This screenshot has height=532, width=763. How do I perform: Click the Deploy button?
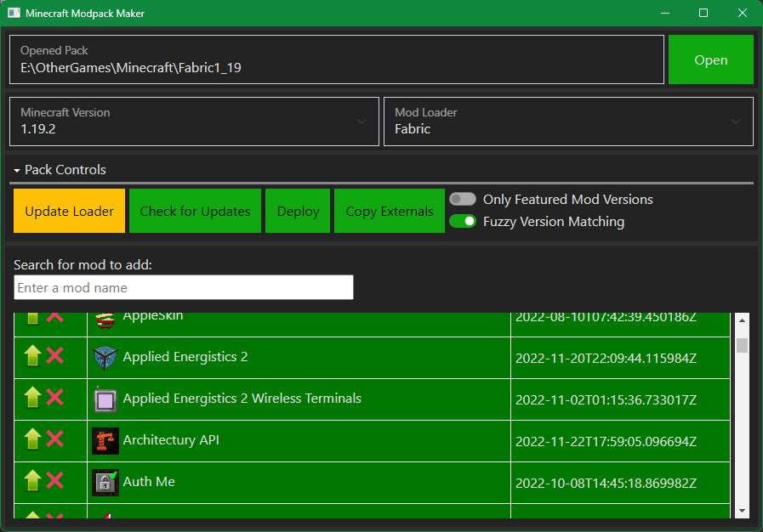(x=298, y=211)
